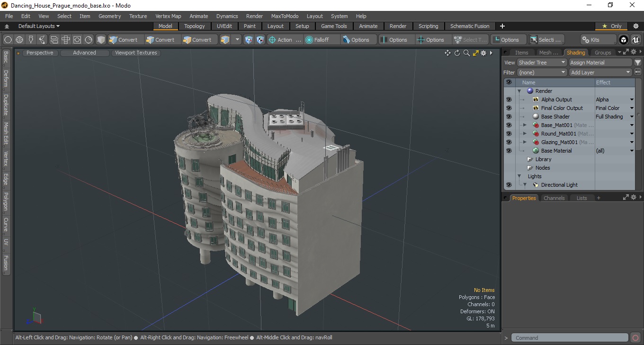
Task: Expand the Round_Mat001 tree item
Action: coord(525,134)
